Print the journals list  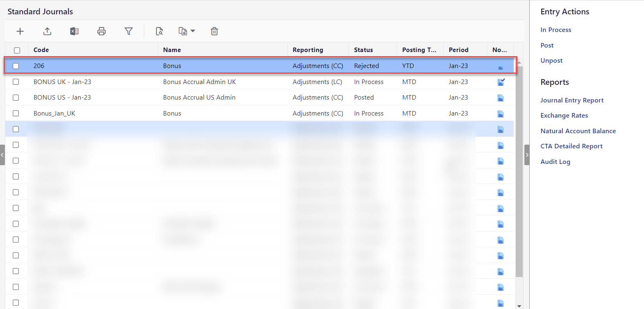pyautogui.click(x=102, y=31)
